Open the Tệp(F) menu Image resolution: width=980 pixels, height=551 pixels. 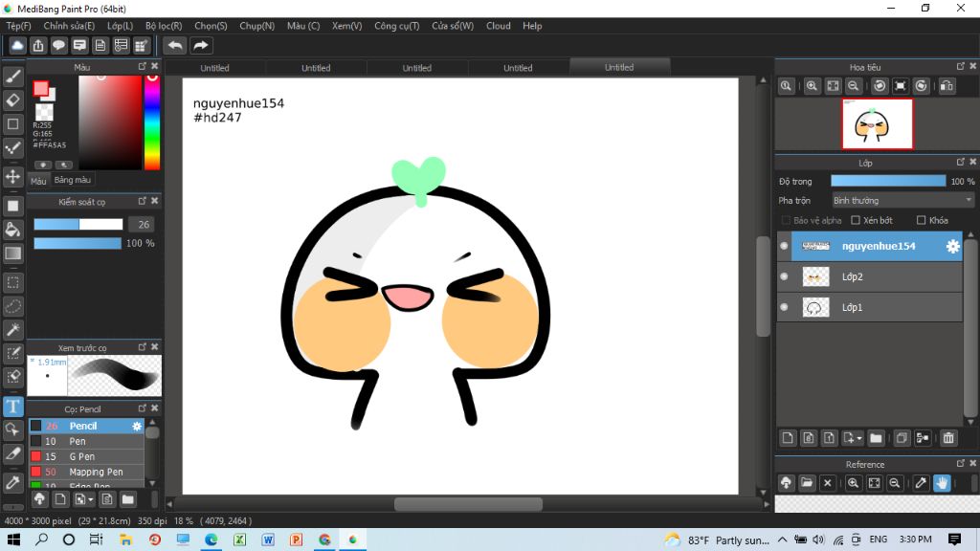pos(19,26)
